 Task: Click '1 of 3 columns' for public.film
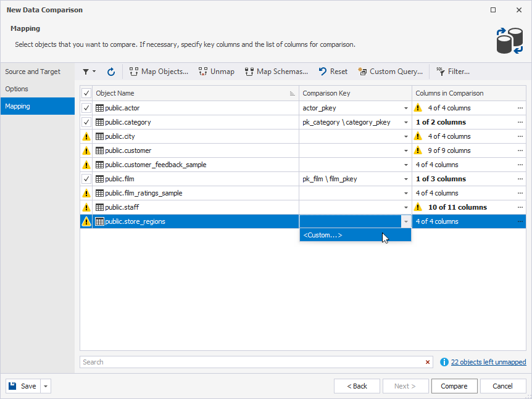[441, 179]
